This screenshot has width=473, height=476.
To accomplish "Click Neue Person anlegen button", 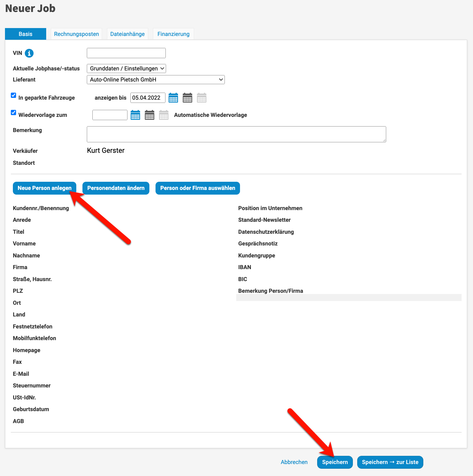I will click(44, 188).
